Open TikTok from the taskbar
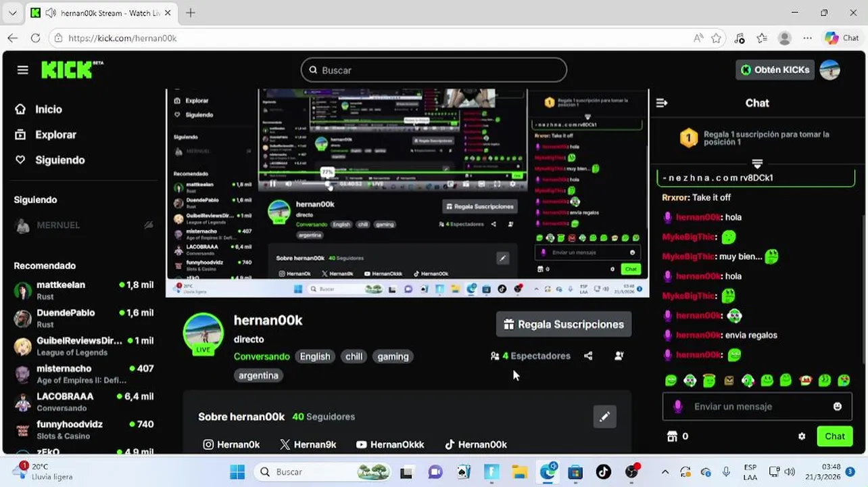This screenshot has width=868, height=487. point(603,471)
